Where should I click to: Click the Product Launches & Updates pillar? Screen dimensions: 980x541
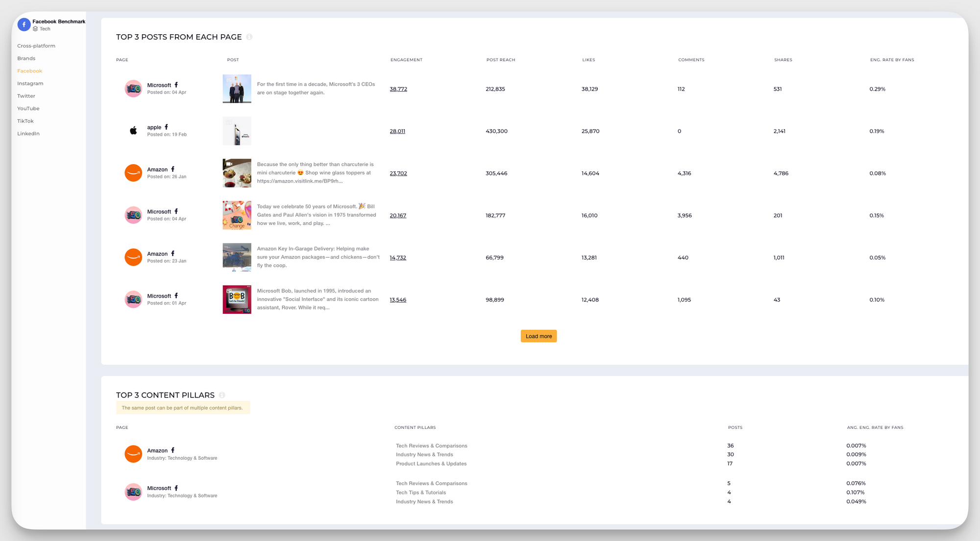[x=431, y=464]
